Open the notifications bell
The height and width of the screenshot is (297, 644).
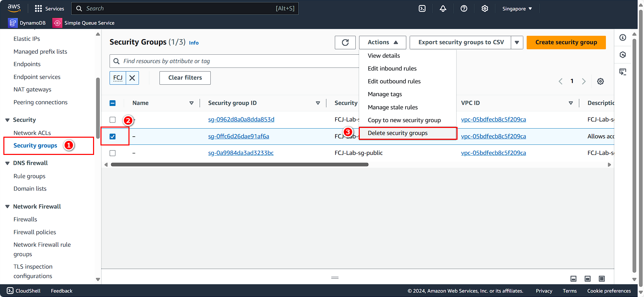point(443,8)
